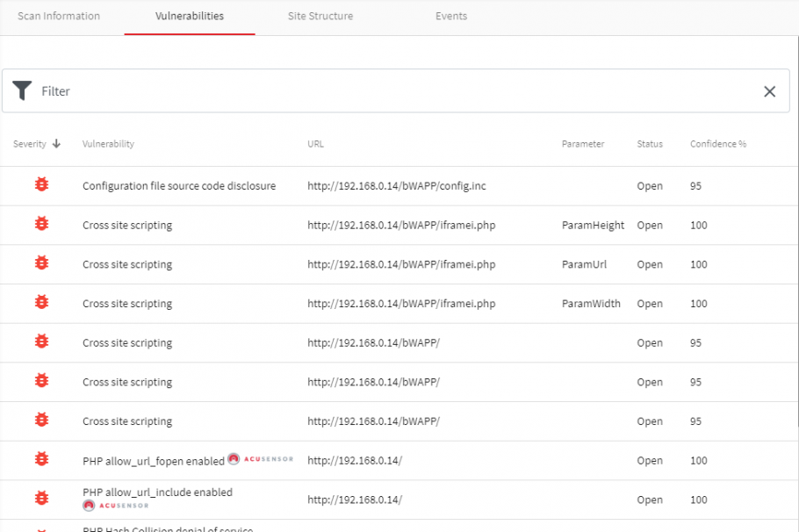Switch to the Scan Information tab
The width and height of the screenshot is (799, 532).
coord(59,17)
